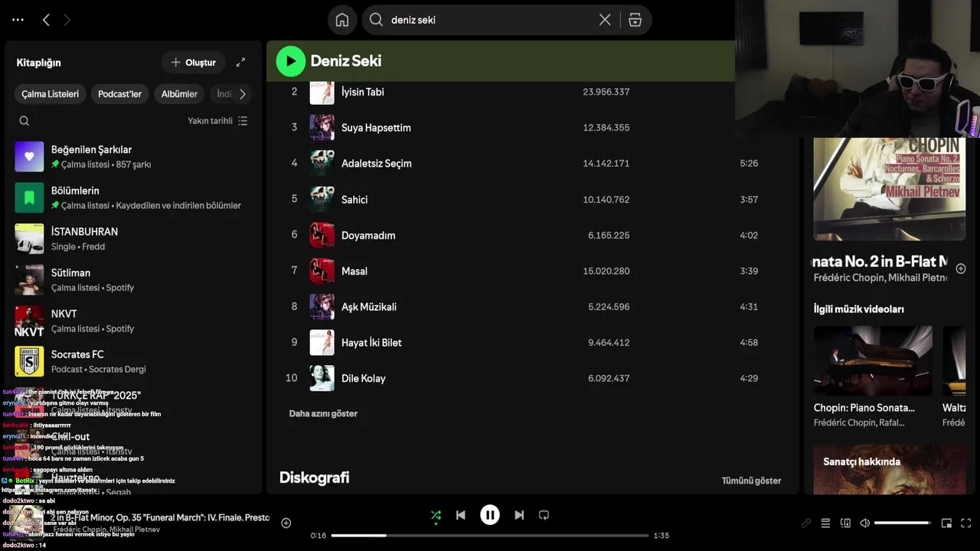Image resolution: width=980 pixels, height=551 pixels.
Task: Add current song with the plus icon in player bar
Action: click(x=286, y=523)
